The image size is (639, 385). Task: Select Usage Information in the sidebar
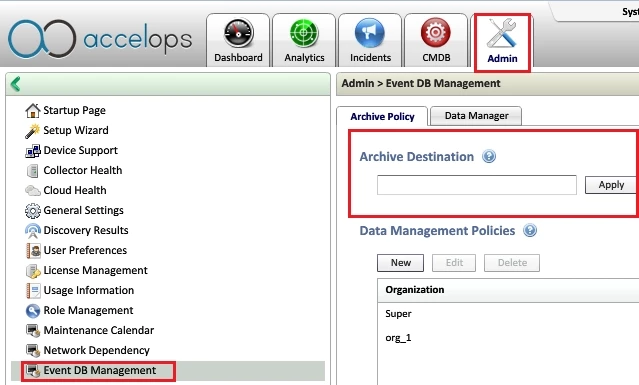pos(89,290)
